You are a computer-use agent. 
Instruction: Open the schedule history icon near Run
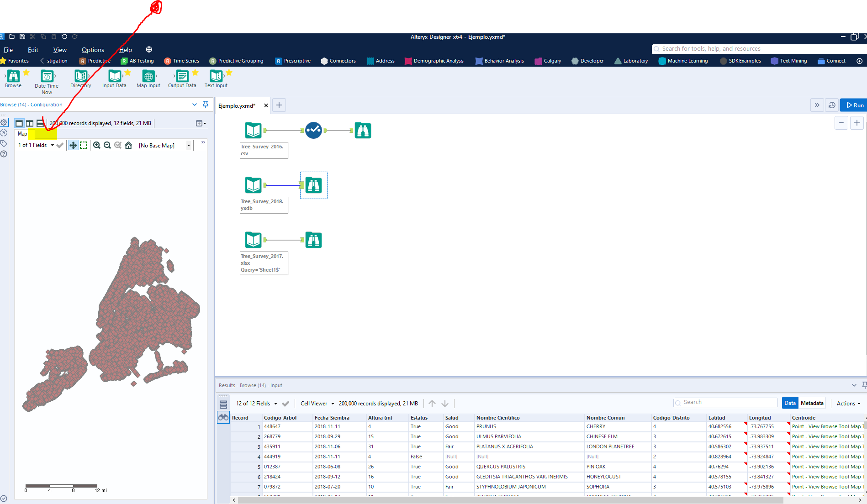coord(832,105)
